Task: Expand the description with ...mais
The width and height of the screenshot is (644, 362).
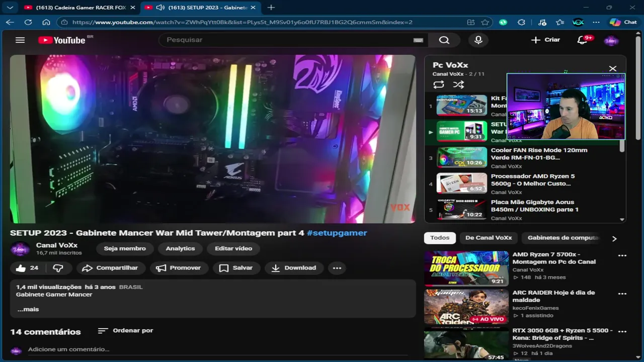Action: pyautogui.click(x=28, y=309)
